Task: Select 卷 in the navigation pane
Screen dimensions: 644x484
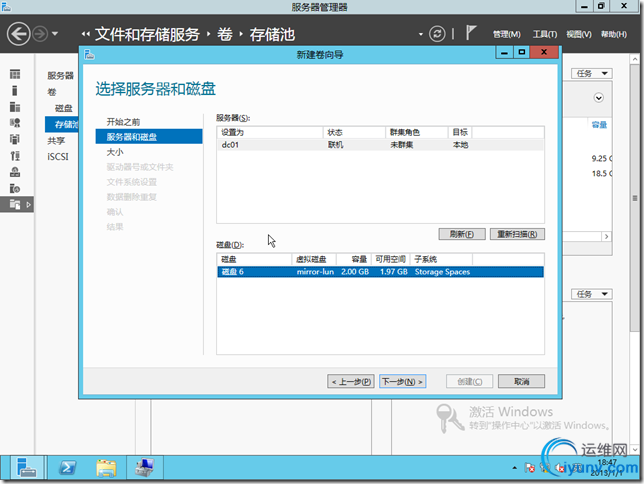Action: (52, 92)
